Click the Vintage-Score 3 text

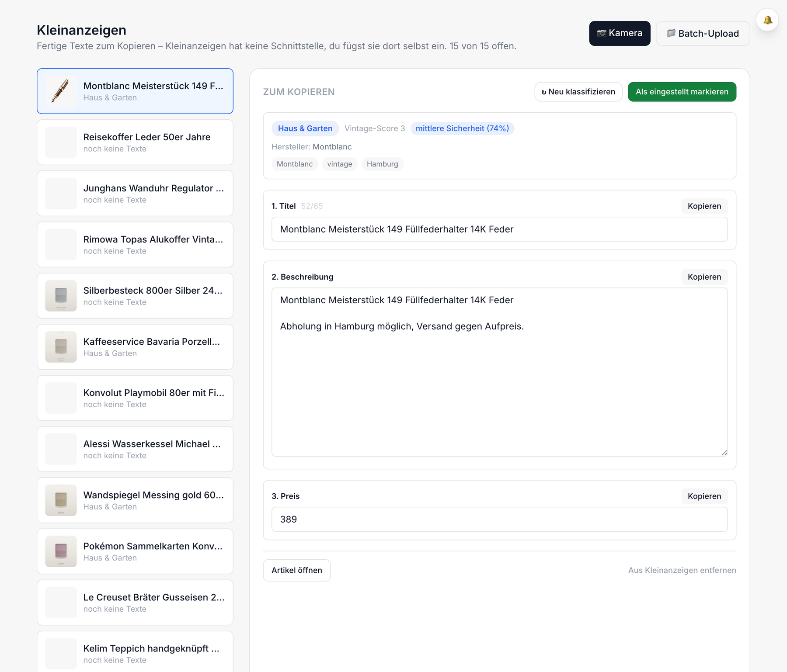click(x=375, y=128)
